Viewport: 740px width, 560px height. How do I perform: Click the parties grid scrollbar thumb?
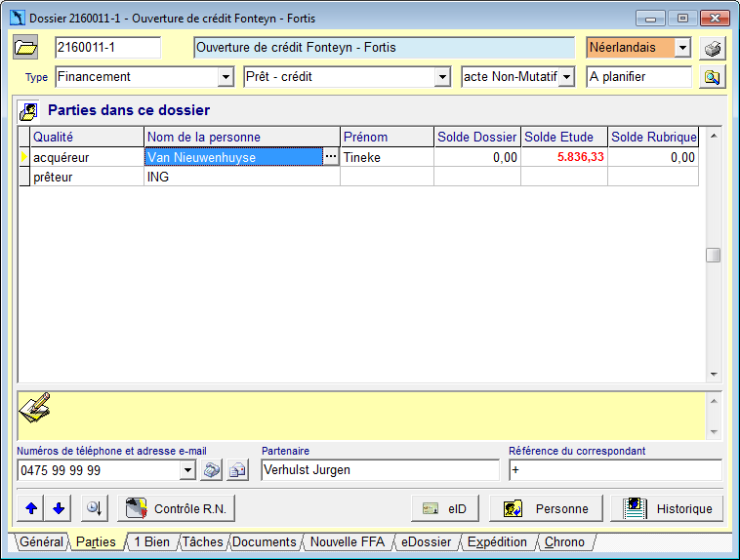point(713,255)
